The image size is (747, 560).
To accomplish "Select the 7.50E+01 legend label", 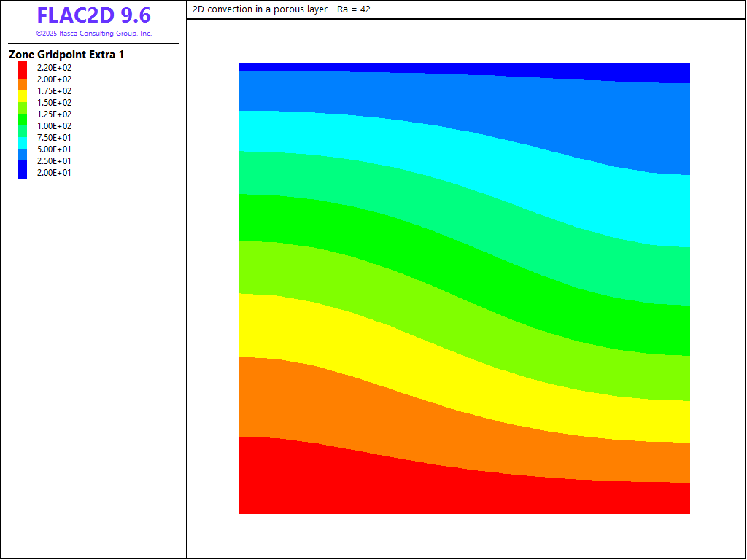I will pos(54,138).
